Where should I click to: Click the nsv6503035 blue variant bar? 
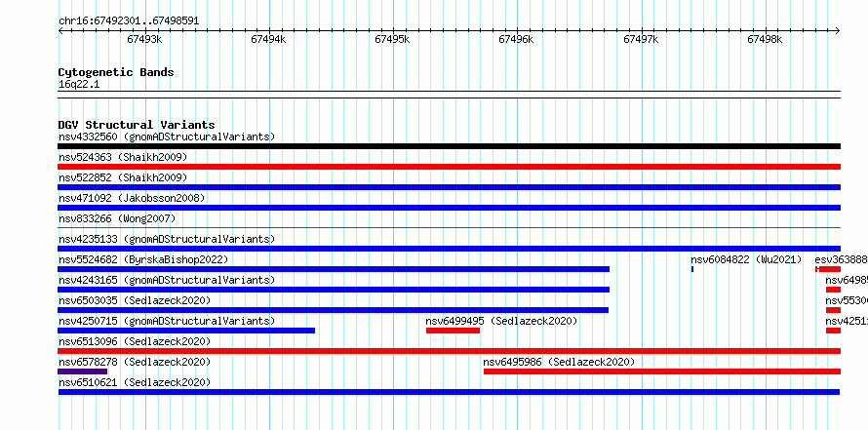click(x=333, y=310)
